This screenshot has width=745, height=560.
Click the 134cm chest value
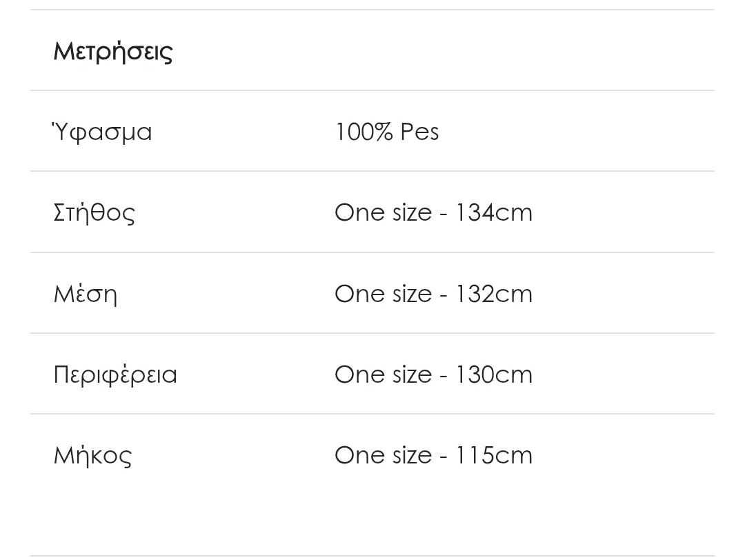click(493, 212)
